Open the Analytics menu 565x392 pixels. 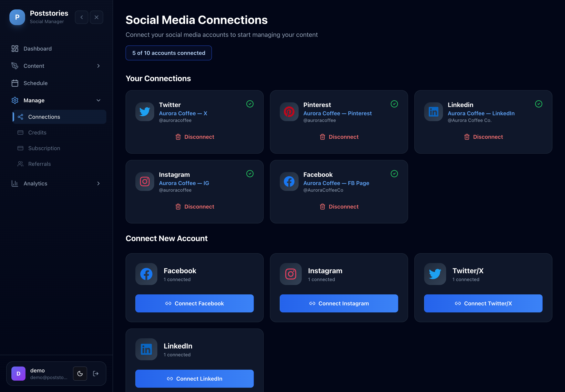click(x=56, y=183)
